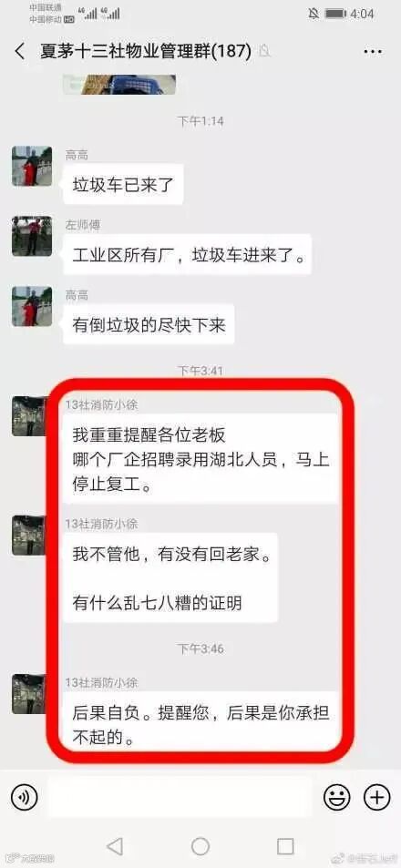Image resolution: width=401 pixels, height=868 pixels.
Task: Tap the group title 夏茅十三社物业管理群
Action: coord(146,52)
